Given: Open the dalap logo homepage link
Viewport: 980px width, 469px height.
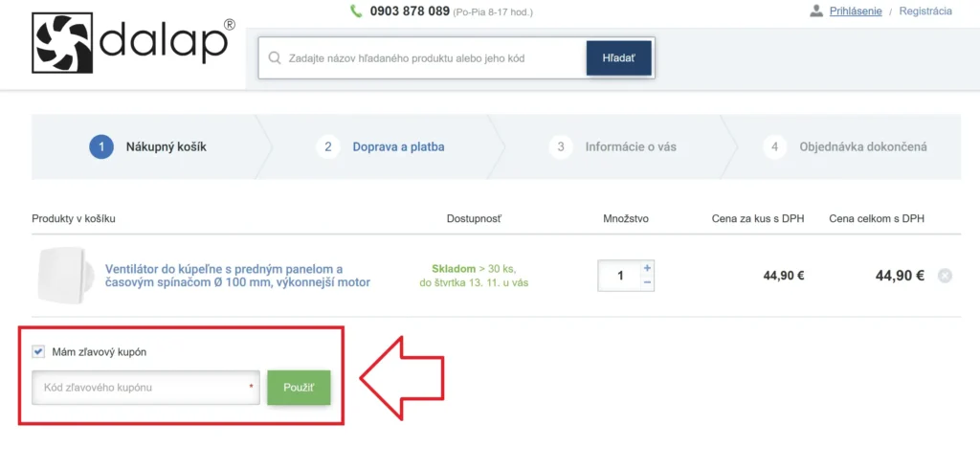Looking at the screenshot, I should point(134,42).
